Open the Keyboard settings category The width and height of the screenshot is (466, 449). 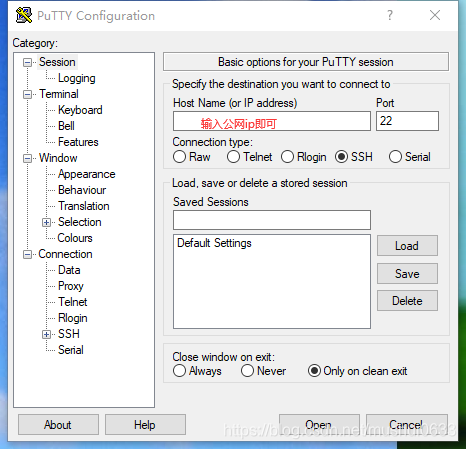[x=80, y=110]
